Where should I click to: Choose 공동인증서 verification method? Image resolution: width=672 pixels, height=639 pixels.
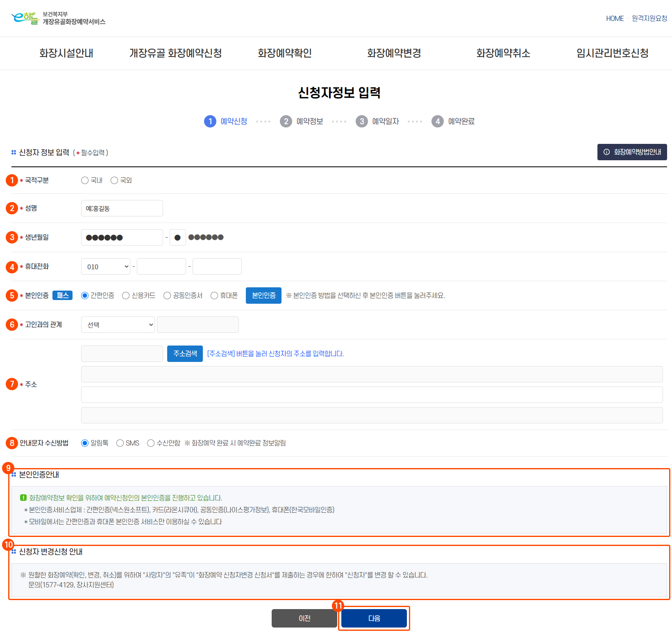tap(167, 296)
